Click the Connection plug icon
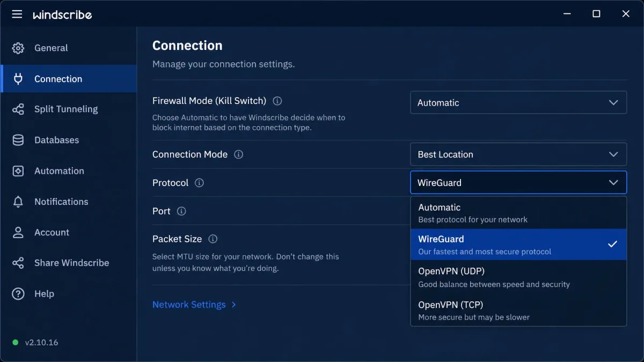The height and width of the screenshot is (362, 644). point(18,79)
